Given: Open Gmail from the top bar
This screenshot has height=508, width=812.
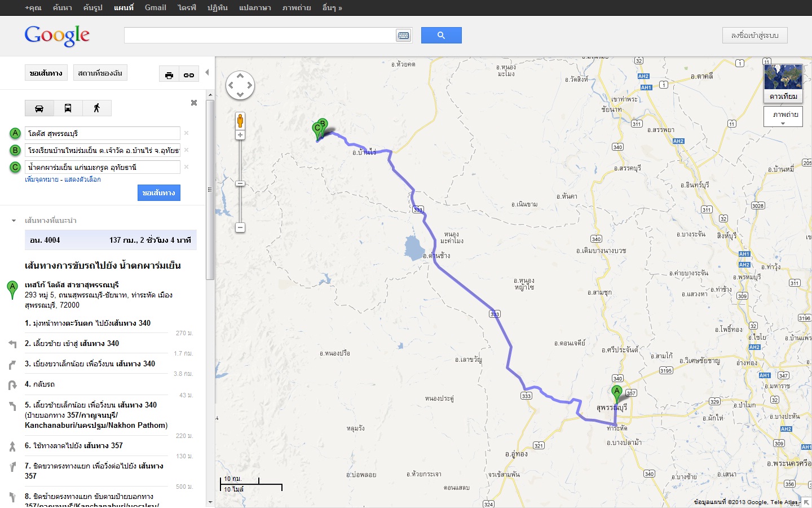Looking at the screenshot, I should 155,8.
